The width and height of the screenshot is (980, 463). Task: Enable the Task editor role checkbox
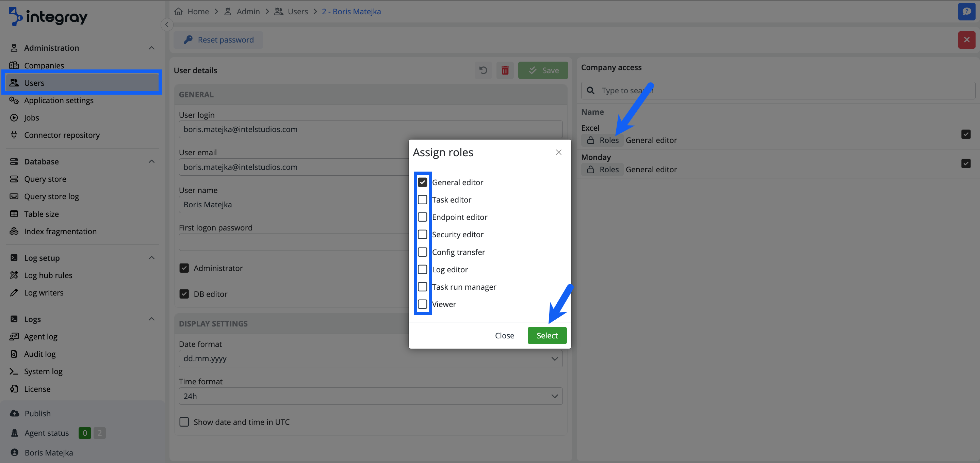point(422,199)
